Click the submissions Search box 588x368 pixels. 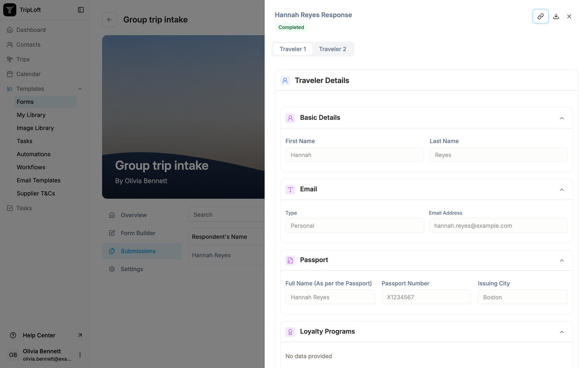227,215
